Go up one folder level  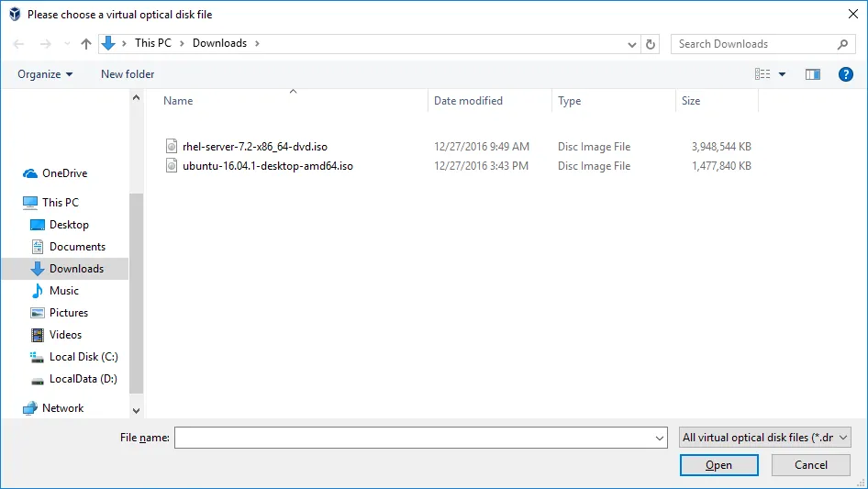[x=86, y=44]
